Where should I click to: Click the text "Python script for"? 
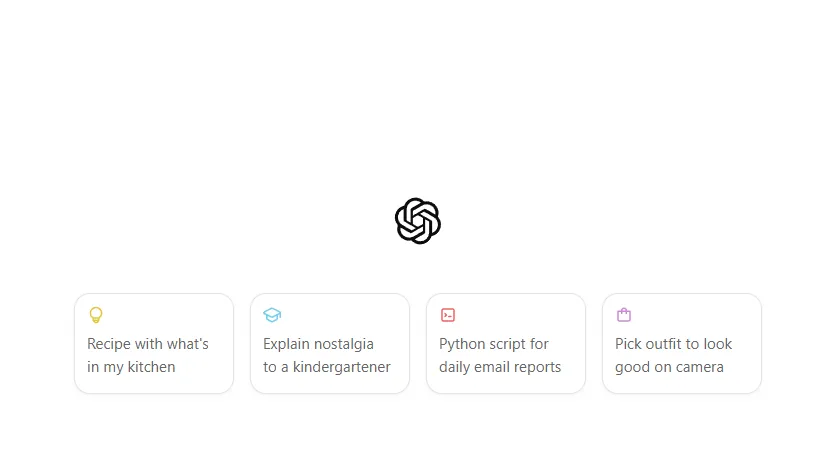494,344
